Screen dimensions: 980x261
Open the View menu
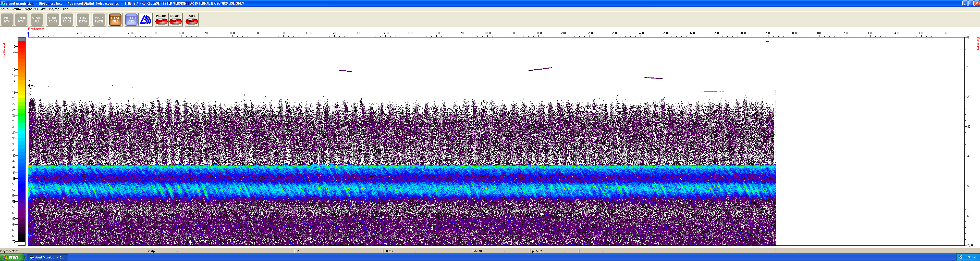[43, 9]
